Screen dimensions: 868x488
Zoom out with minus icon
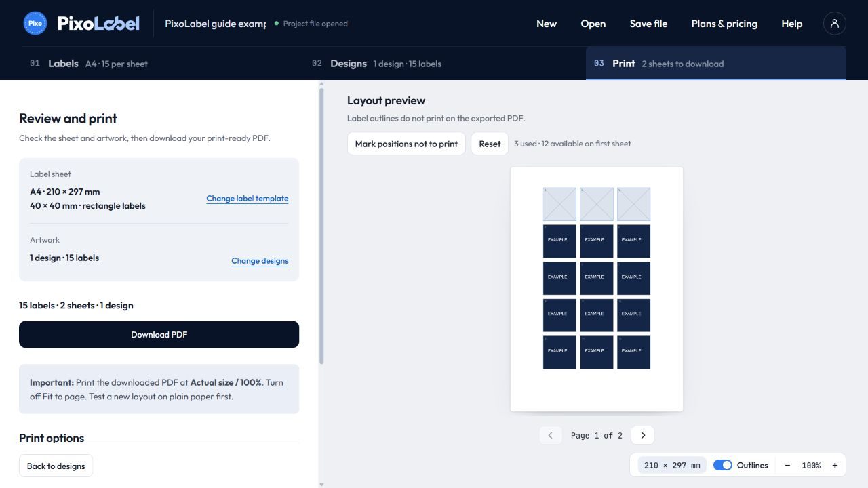click(787, 466)
